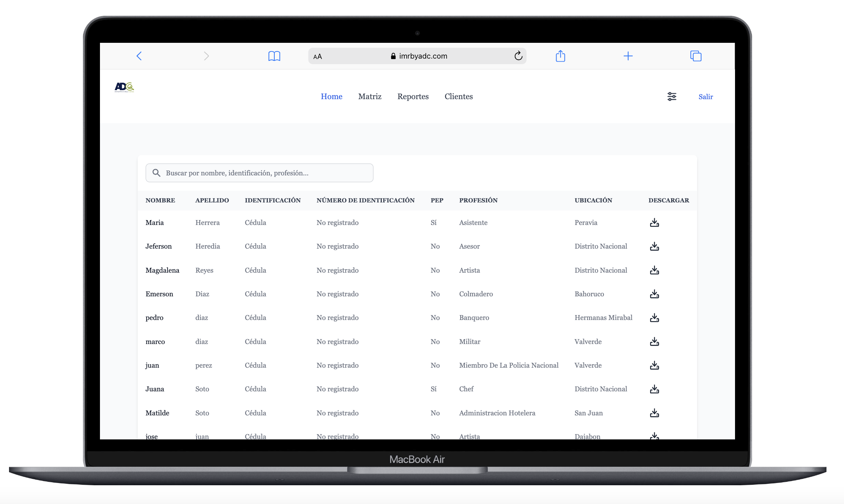Download the record for Maria Herrera
Viewport: 844px width, 504px height.
[x=654, y=223]
